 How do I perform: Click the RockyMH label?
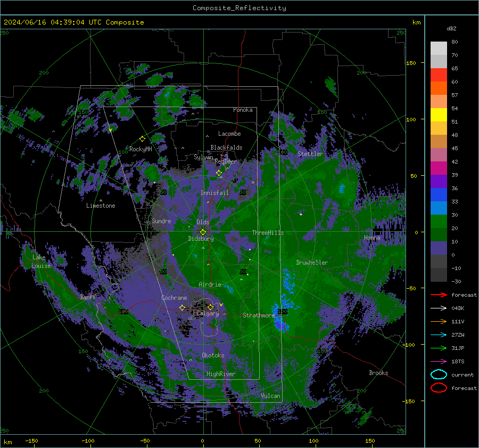(141, 149)
